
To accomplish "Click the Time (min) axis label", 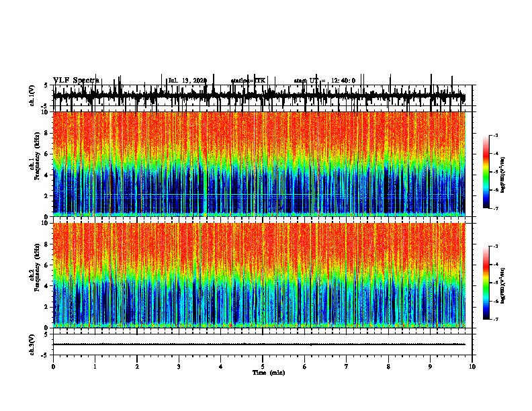I will (x=269, y=373).
